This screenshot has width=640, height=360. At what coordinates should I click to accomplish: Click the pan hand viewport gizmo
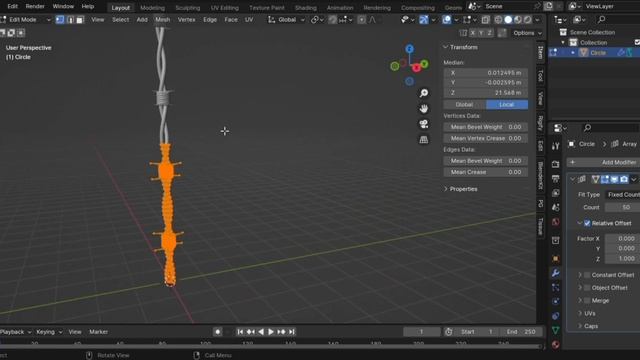tap(424, 109)
